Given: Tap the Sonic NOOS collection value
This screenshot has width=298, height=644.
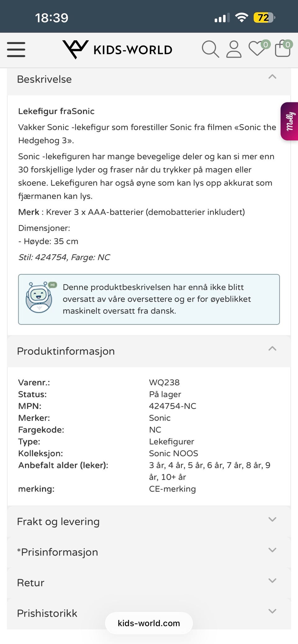Looking at the screenshot, I should coord(174,453).
